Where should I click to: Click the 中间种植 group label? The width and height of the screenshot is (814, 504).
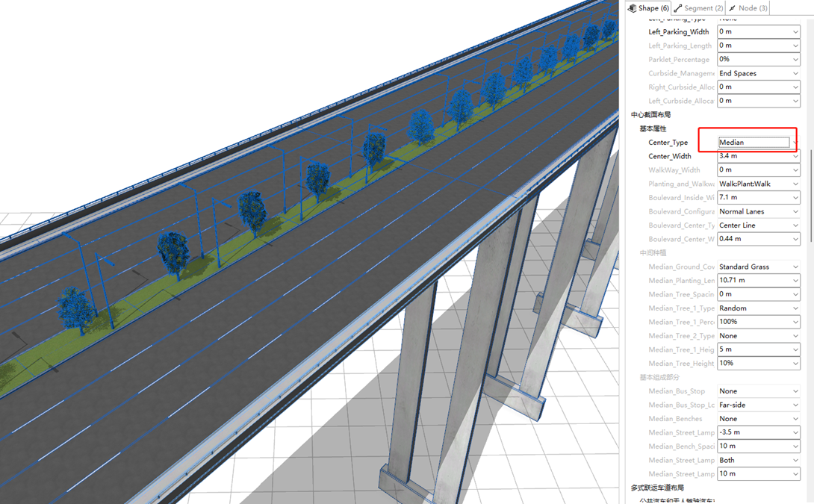pyautogui.click(x=653, y=253)
